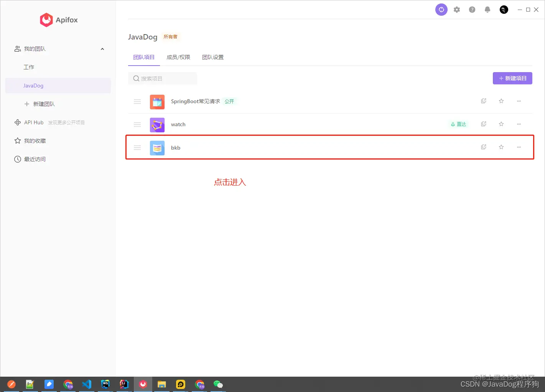
Task: Open WeChat from the taskbar
Action: pyautogui.click(x=218, y=384)
